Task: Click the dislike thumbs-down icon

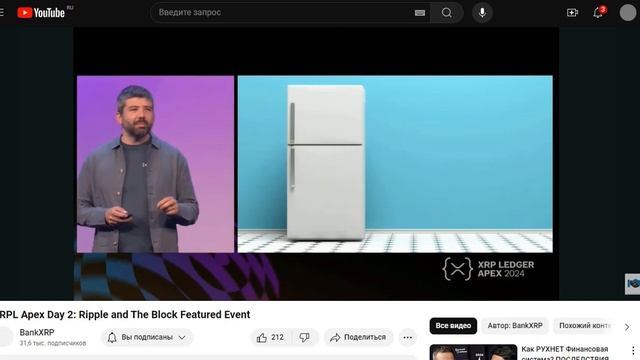Action: pyautogui.click(x=304, y=337)
